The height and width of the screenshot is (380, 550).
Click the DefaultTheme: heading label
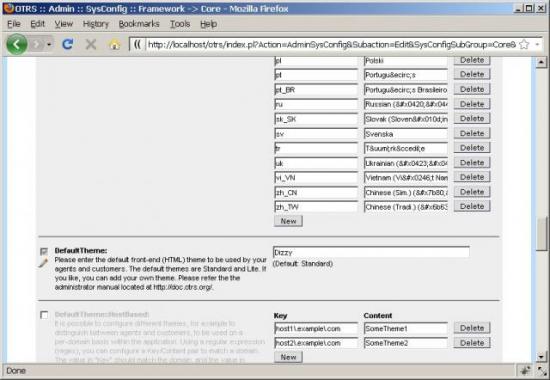click(x=81, y=251)
